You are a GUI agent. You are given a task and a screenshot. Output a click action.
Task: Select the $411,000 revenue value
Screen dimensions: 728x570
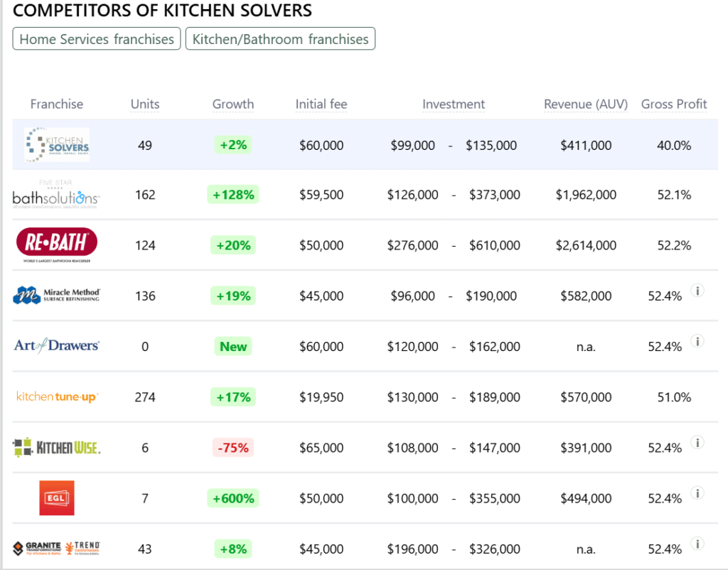[x=586, y=145]
